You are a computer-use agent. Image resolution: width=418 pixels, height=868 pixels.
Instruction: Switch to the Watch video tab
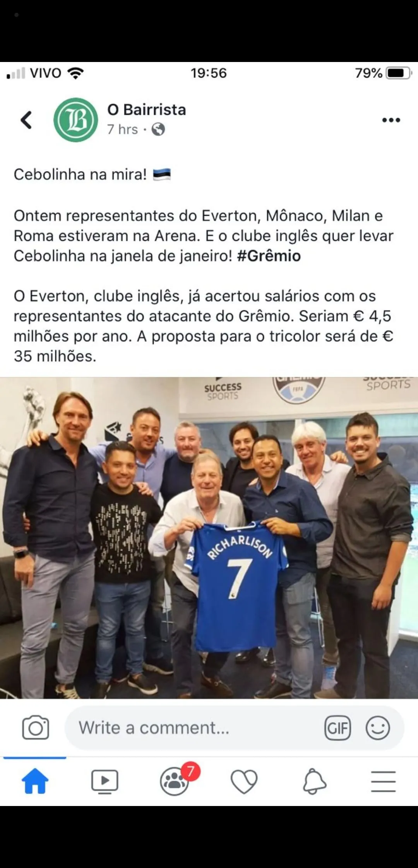coord(104,781)
